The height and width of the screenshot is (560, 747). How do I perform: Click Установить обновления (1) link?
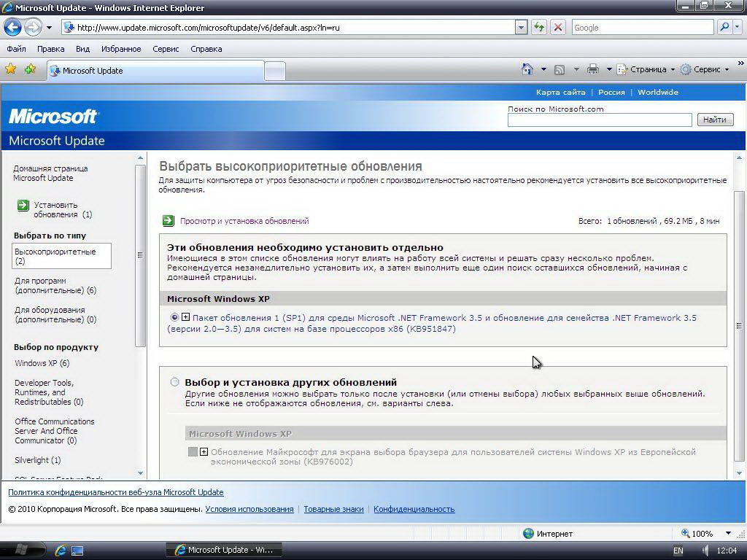(63, 210)
